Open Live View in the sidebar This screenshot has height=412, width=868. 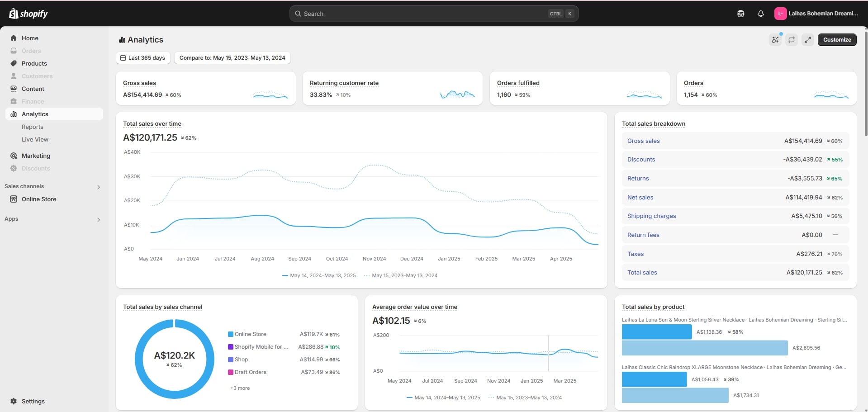point(35,140)
